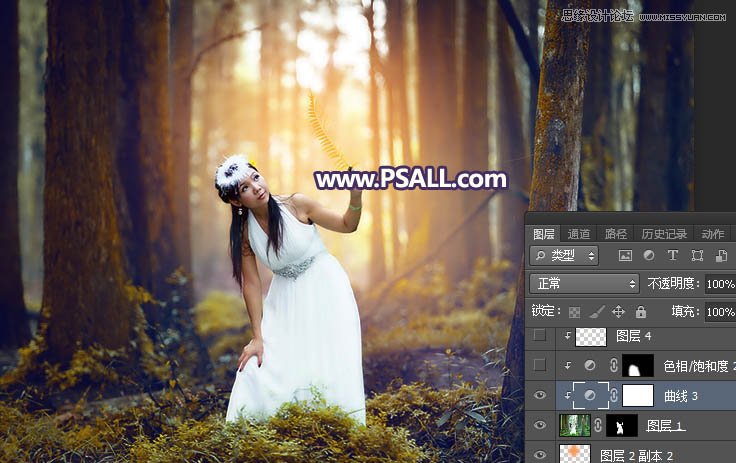
Task: Select the white mask thumbnail of 曲线 3
Action: [x=637, y=395]
